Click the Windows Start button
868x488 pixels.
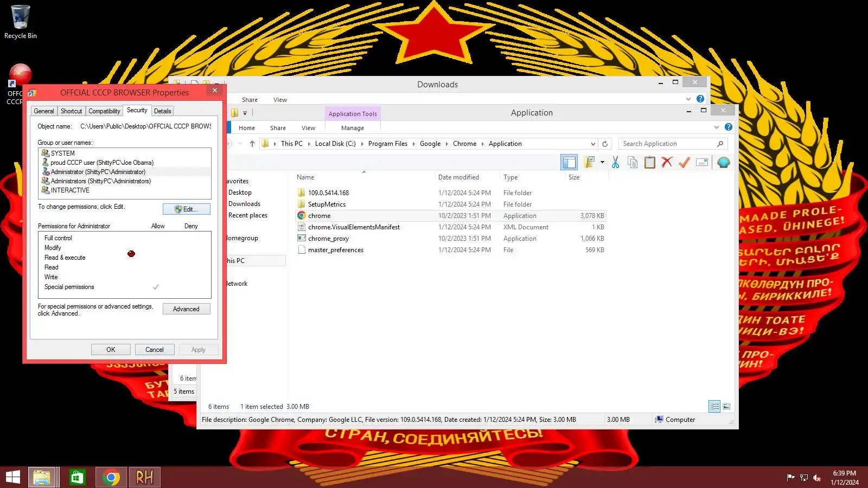(x=13, y=477)
